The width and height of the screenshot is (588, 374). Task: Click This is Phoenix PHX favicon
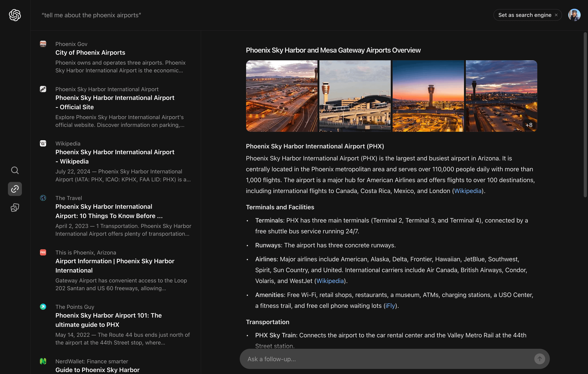[43, 252]
